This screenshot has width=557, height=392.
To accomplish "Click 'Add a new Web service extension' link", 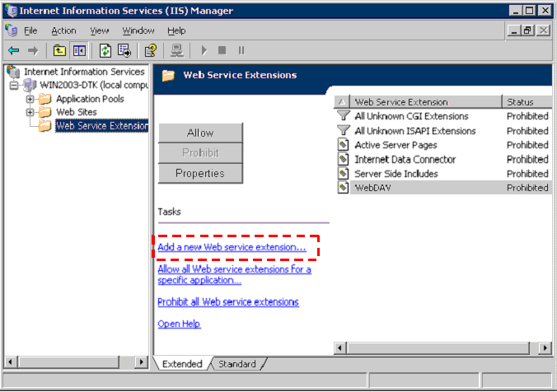I will (x=232, y=246).
